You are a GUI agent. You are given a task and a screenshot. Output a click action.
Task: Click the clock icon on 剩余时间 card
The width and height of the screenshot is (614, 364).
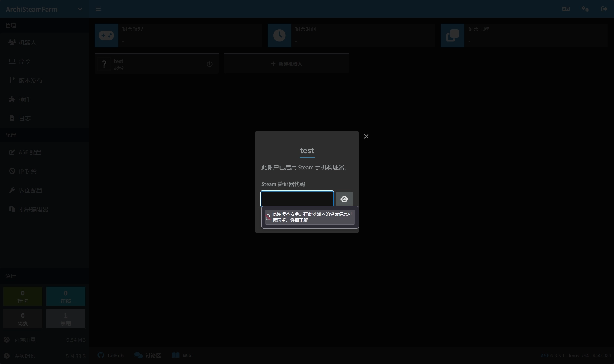pos(279,35)
